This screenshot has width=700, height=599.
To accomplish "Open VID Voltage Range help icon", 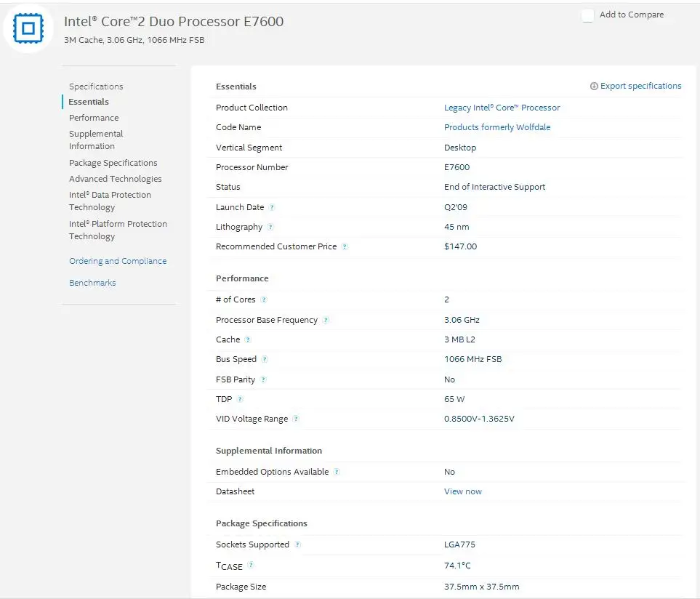I will click(x=296, y=419).
